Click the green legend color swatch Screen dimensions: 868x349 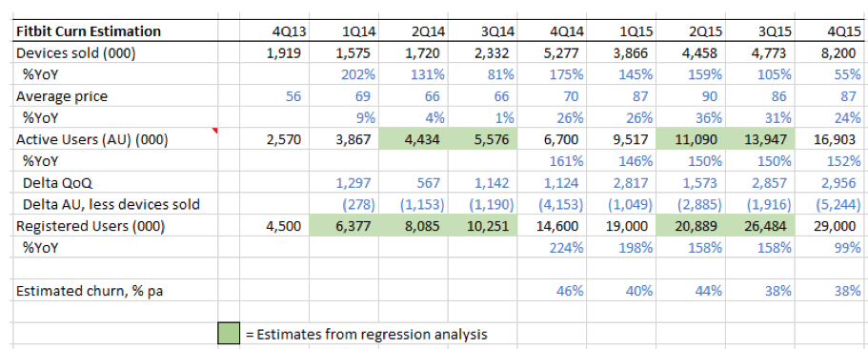pyautogui.click(x=229, y=334)
